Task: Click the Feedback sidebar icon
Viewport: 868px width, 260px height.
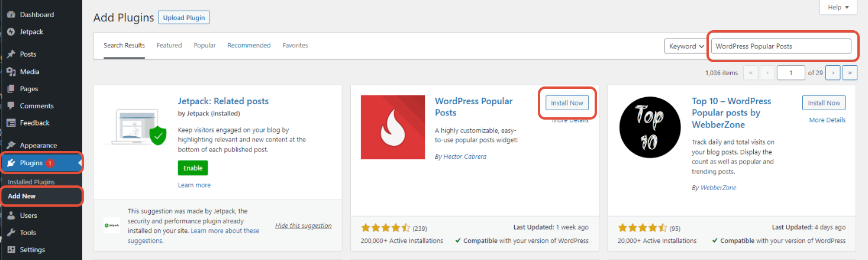Action: coord(11,123)
